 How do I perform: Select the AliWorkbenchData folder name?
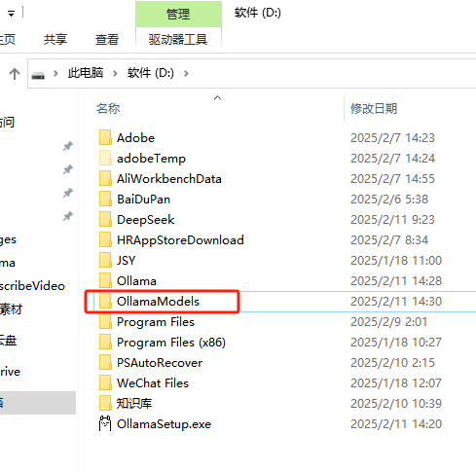click(x=169, y=179)
